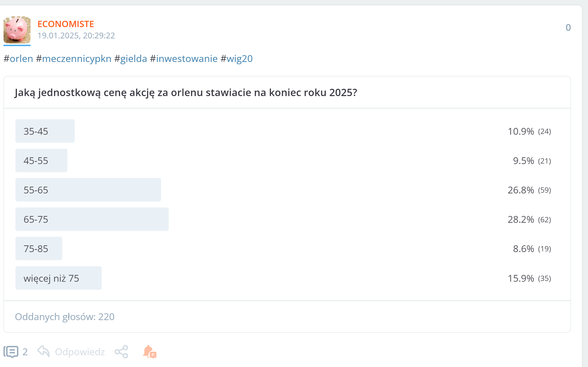Open the #orlen hashtag
Screen dimensions: 588x367
point(19,59)
